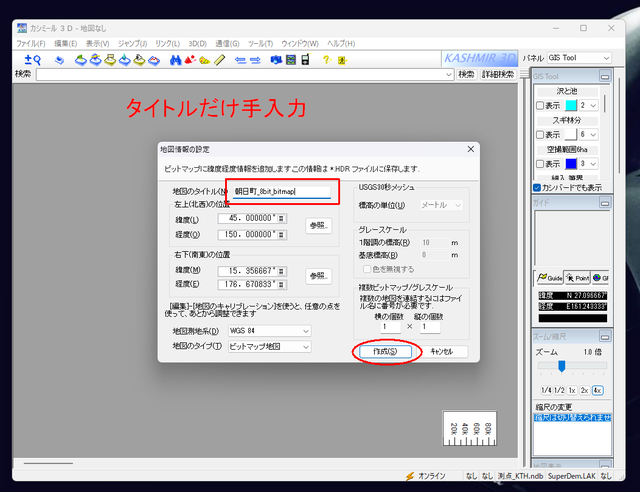Click the 検索 button next to the search box
Screen dimensions: 640x492
tap(466, 75)
